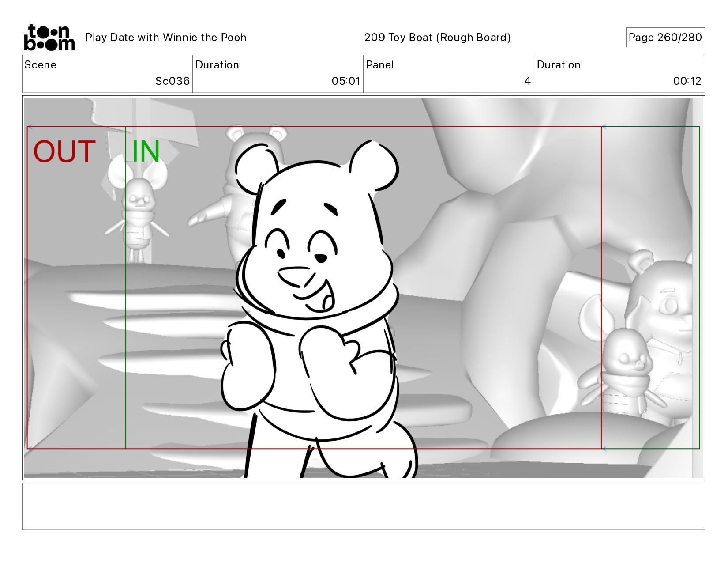728x563 pixels.
Task: Select the title 'Play Date with Winnie the Pooh'
Action: [x=166, y=38]
